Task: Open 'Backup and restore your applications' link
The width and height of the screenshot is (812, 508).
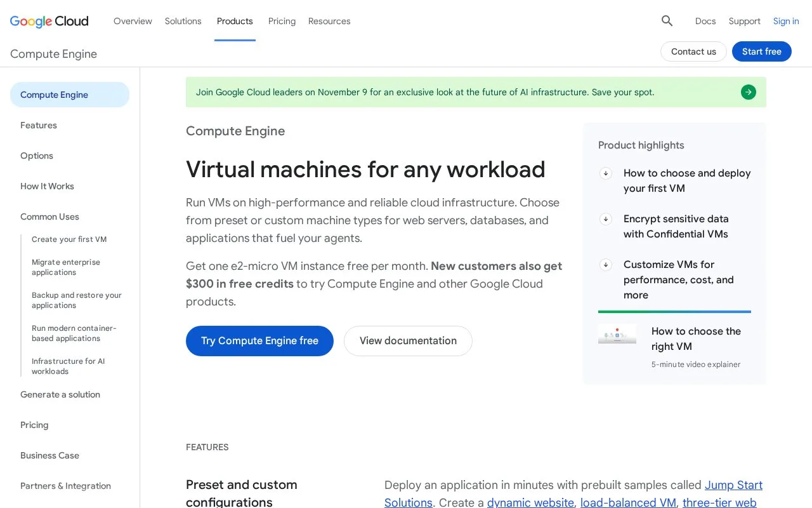Action: 77,300
